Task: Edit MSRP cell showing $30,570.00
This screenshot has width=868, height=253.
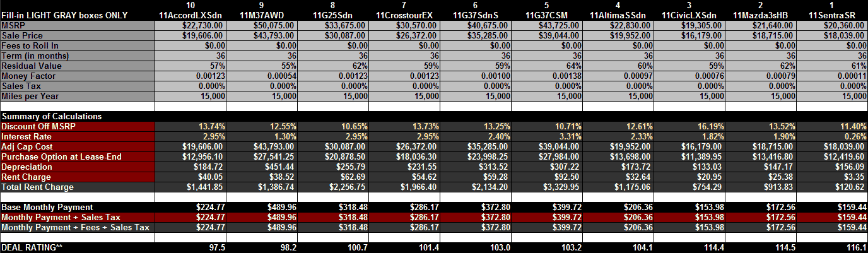Action: click(406, 25)
